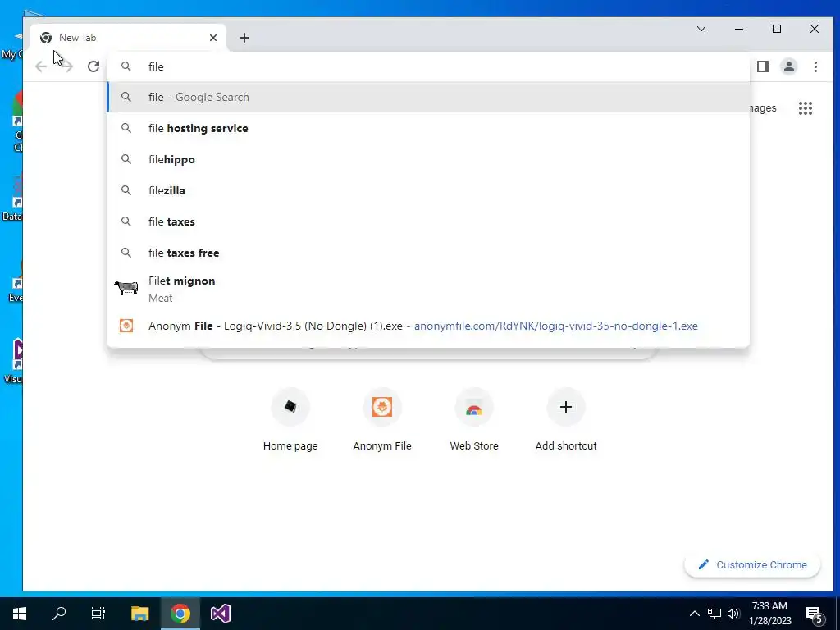
Task: Expand the tab search chevron
Action: 701,29
